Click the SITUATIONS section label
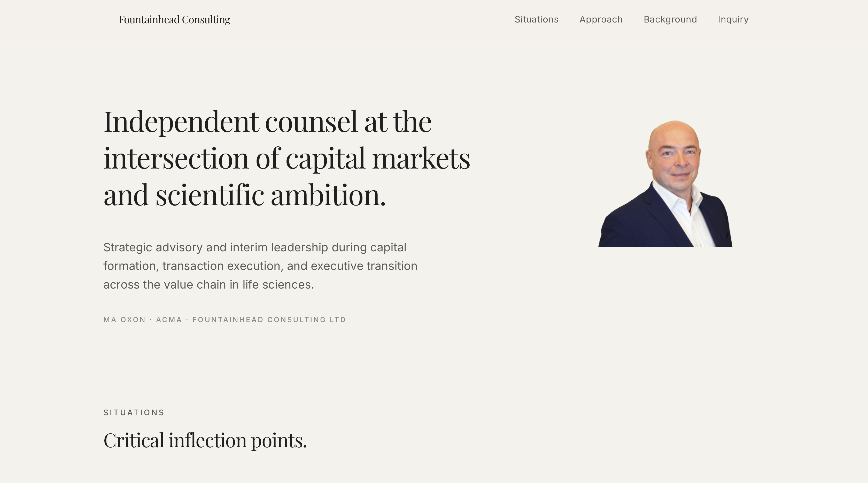868x483 pixels. (134, 412)
